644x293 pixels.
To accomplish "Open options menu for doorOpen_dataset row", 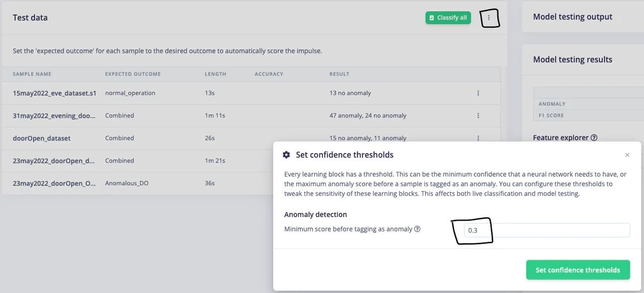I will pos(478,138).
